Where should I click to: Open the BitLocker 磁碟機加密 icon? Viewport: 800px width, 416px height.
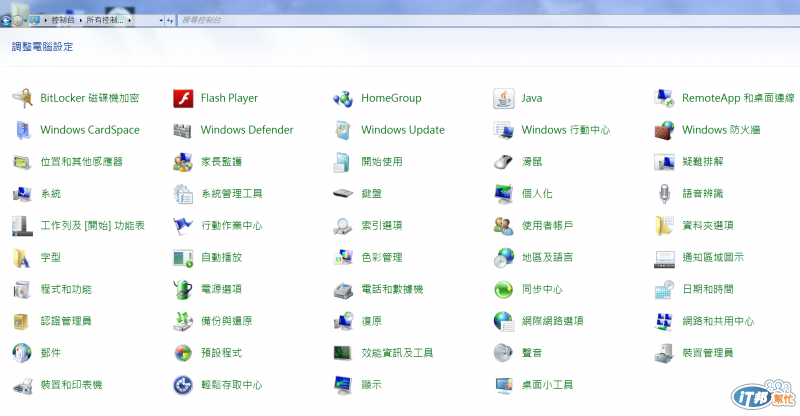point(22,98)
